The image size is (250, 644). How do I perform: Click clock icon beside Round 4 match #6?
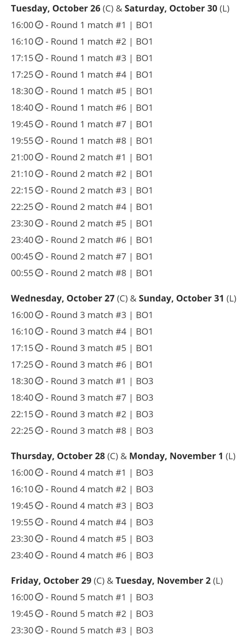click(39, 555)
